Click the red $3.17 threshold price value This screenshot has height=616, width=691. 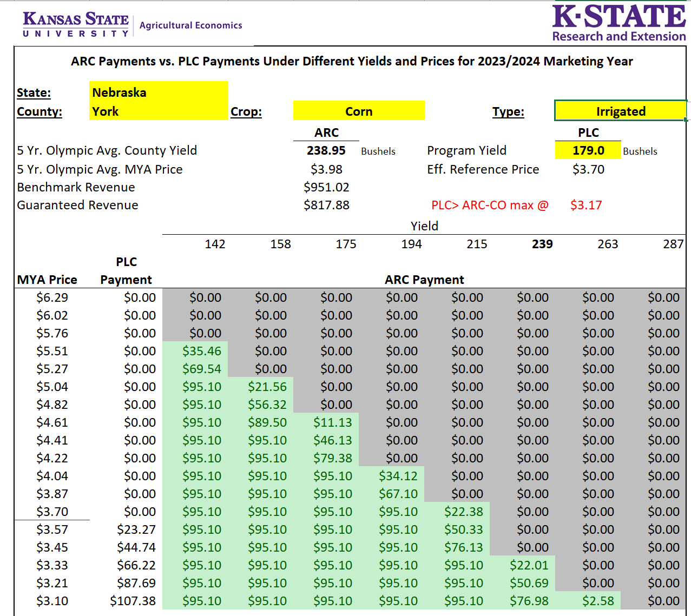[585, 205]
